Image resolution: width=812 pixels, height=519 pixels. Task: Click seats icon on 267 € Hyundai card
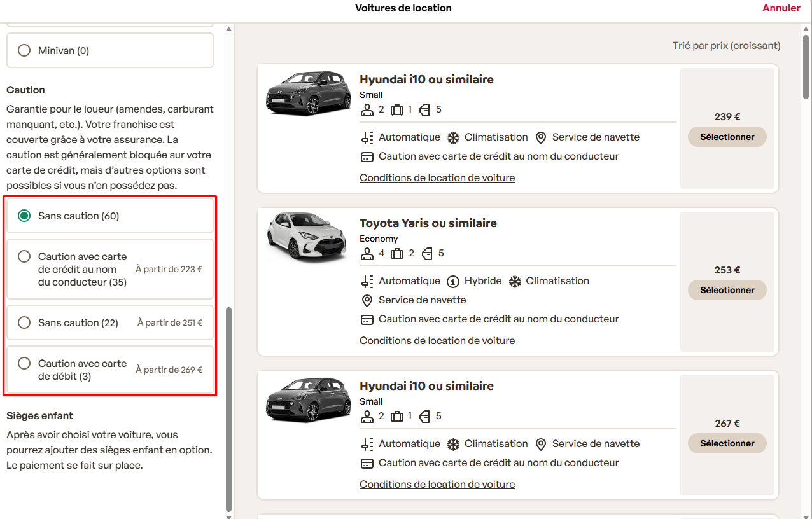pyautogui.click(x=367, y=416)
